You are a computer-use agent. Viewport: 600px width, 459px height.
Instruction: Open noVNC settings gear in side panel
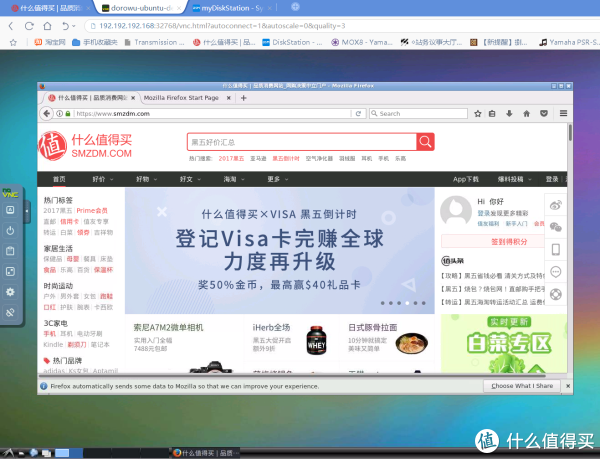(10, 292)
